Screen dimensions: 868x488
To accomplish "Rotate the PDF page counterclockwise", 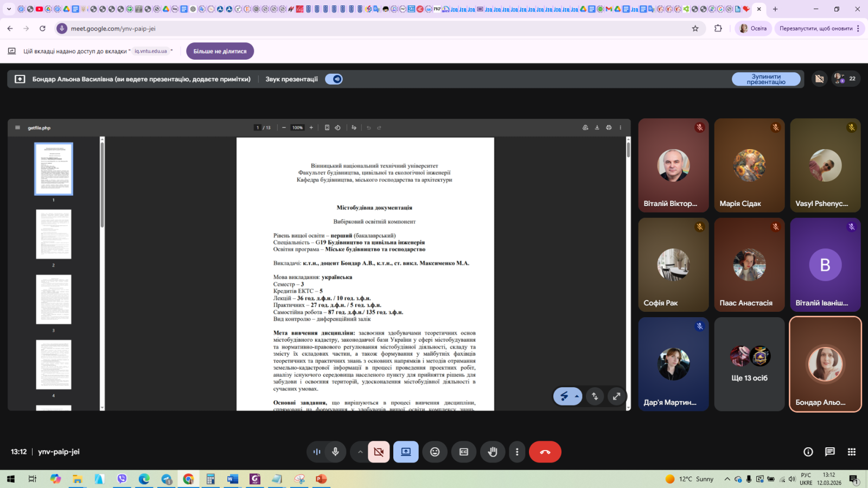I will click(x=337, y=128).
